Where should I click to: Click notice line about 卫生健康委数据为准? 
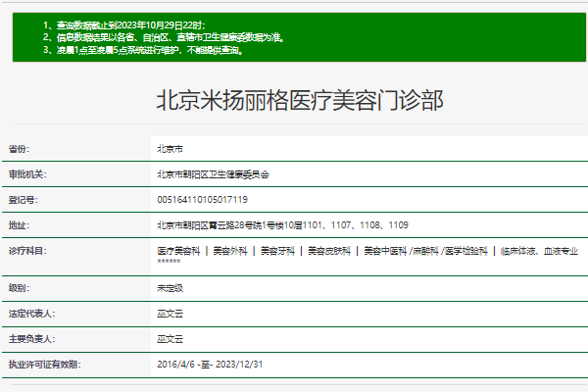click(x=164, y=37)
